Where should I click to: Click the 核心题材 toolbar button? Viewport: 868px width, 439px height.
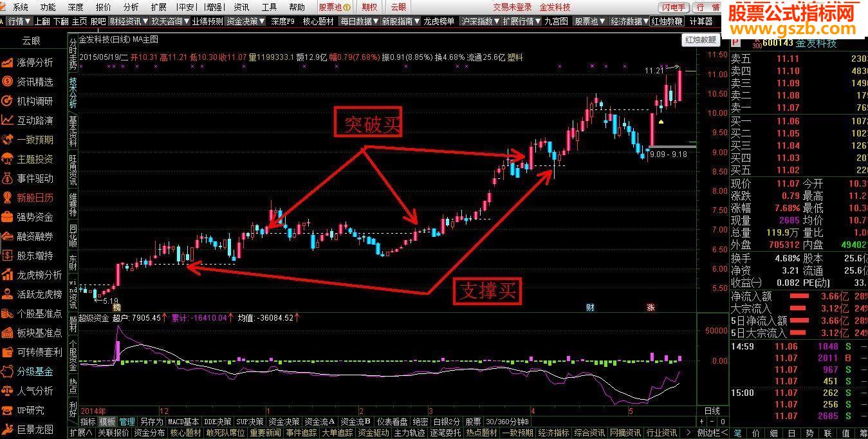(318, 21)
